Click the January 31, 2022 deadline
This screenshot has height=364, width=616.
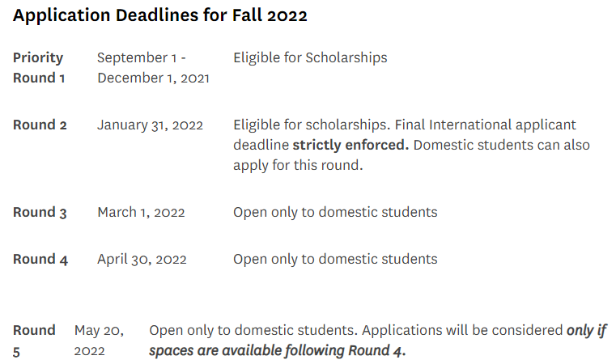click(x=150, y=125)
